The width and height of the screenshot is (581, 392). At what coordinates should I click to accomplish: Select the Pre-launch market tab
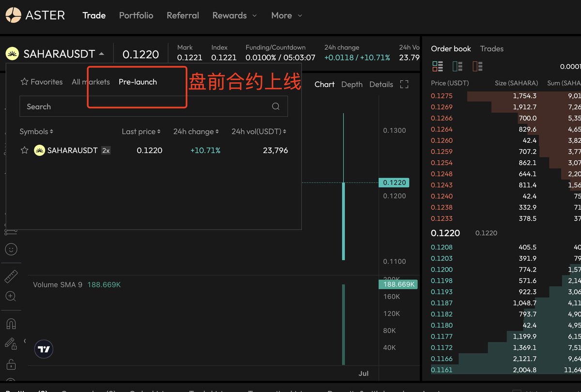(138, 82)
